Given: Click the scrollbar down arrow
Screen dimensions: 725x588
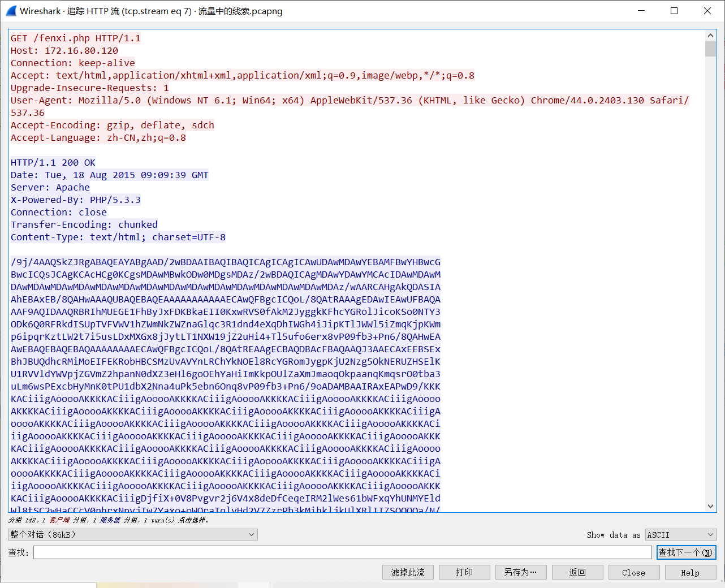Looking at the screenshot, I should click(711, 507).
